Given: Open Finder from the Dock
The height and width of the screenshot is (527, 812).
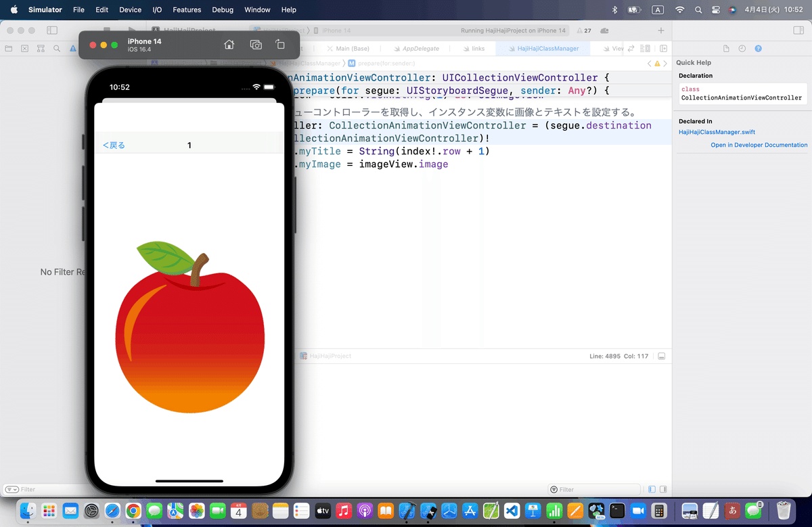Looking at the screenshot, I should click(28, 510).
